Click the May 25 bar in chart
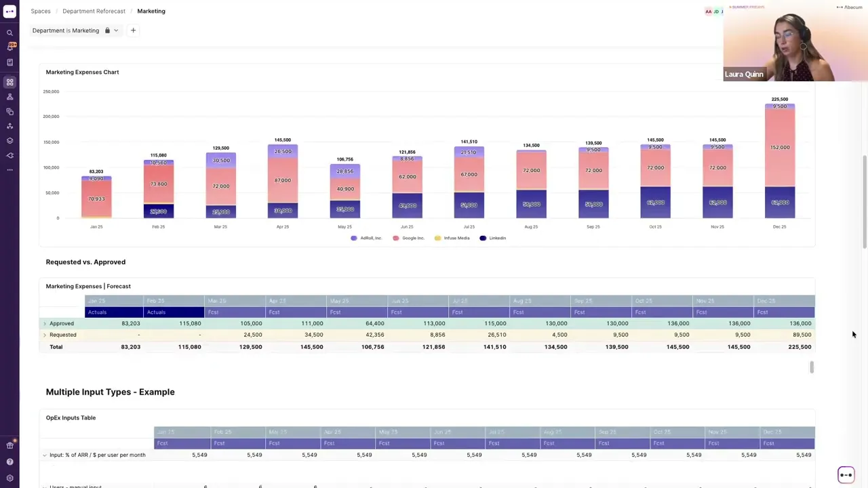The width and height of the screenshot is (868, 488). [344, 191]
